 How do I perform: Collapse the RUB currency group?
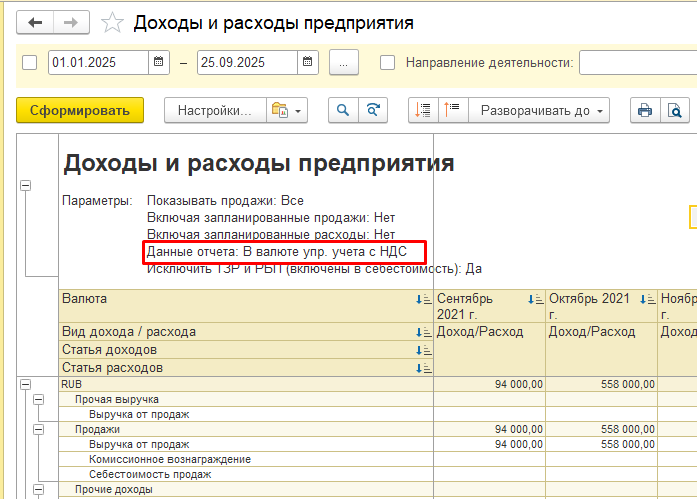click(x=25, y=383)
